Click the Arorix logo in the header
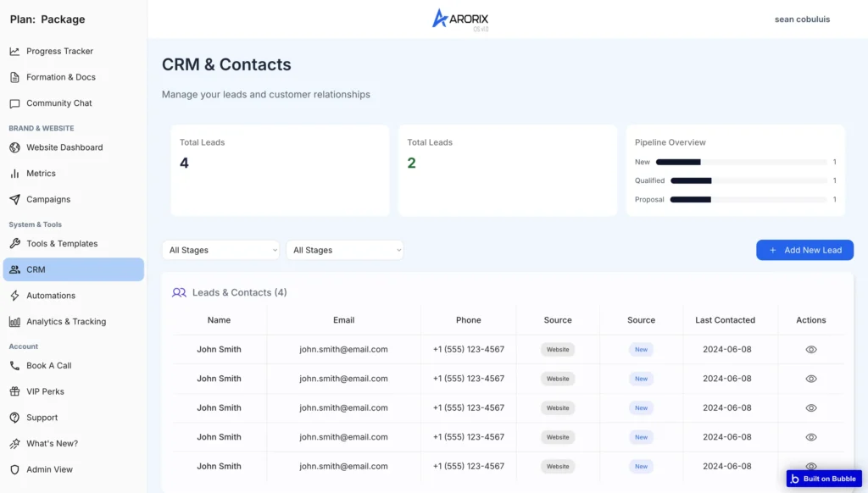The width and height of the screenshot is (868, 493). pyautogui.click(x=460, y=19)
